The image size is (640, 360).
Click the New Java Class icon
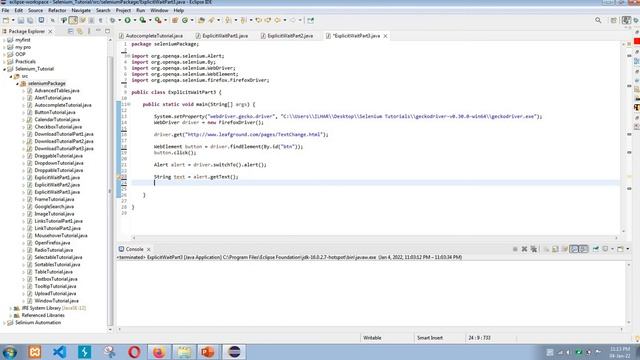185,20
